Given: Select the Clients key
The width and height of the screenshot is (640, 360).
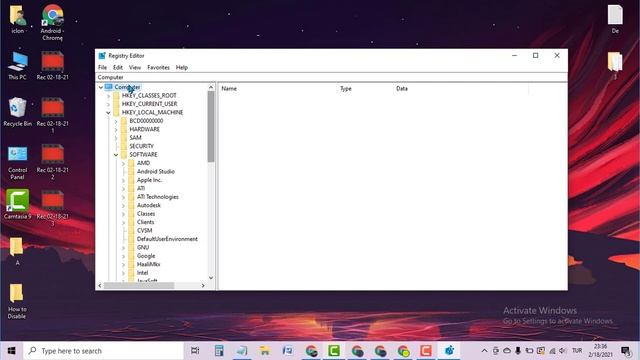Looking at the screenshot, I should (145, 222).
